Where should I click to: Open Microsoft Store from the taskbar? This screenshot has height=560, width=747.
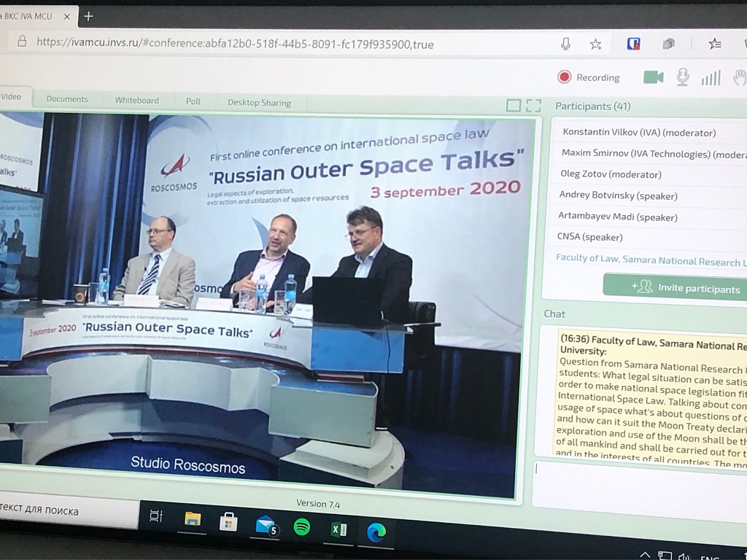pos(228,522)
